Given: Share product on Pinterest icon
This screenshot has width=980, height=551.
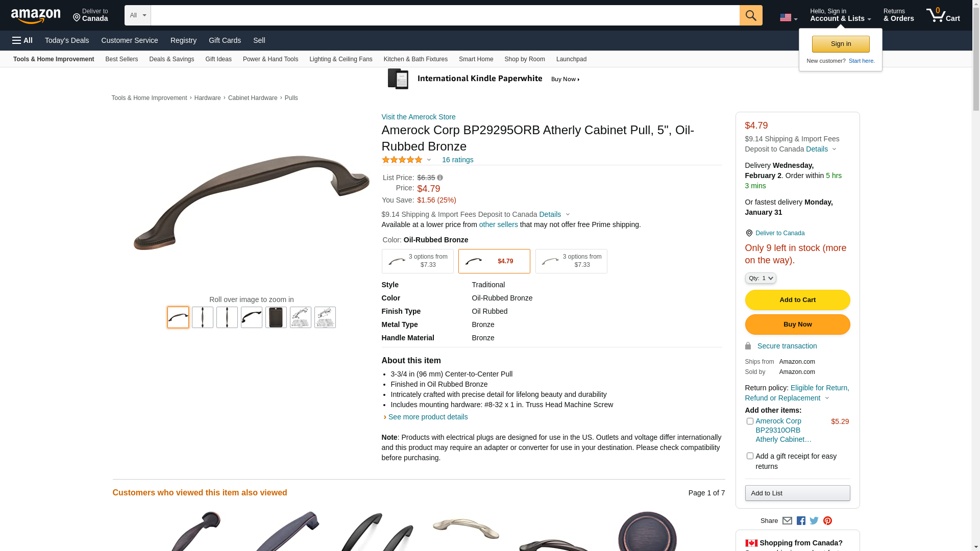Looking at the screenshot, I should tap(827, 521).
